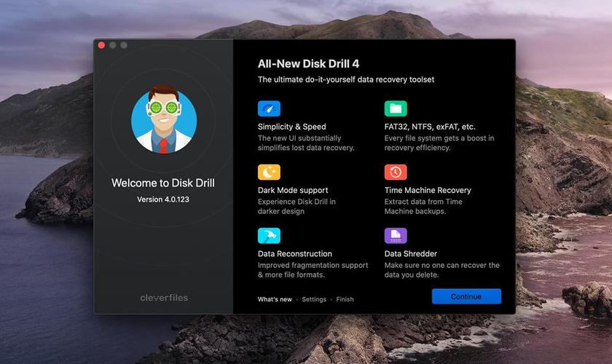Screen dimensions: 612x364
Task: Switch to the What's new tab
Action: (275, 299)
